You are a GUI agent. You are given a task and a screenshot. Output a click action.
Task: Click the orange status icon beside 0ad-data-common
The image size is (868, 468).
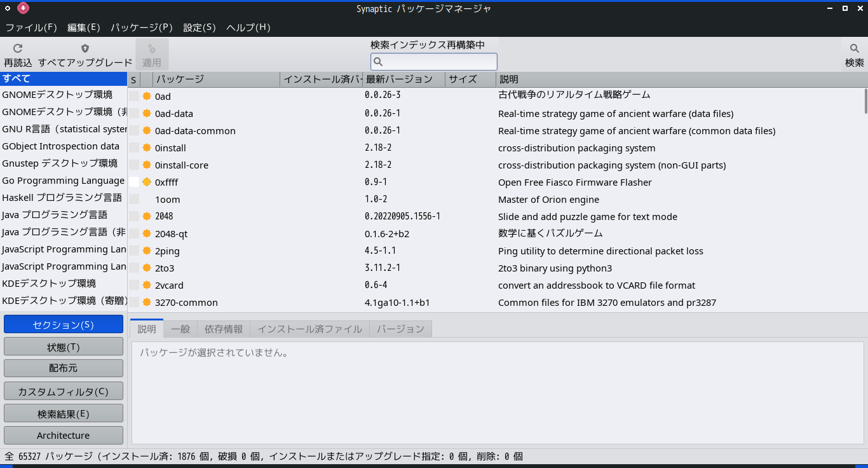pyautogui.click(x=147, y=130)
